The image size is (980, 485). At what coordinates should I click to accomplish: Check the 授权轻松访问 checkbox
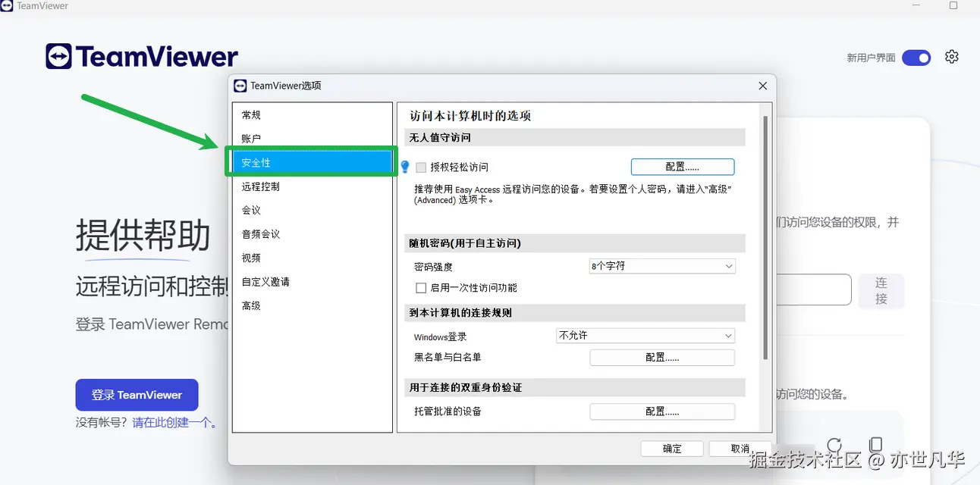[x=421, y=167]
